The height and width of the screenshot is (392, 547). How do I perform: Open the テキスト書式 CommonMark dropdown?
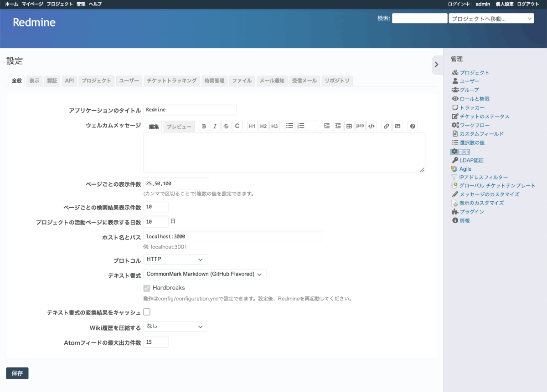pyautogui.click(x=205, y=274)
